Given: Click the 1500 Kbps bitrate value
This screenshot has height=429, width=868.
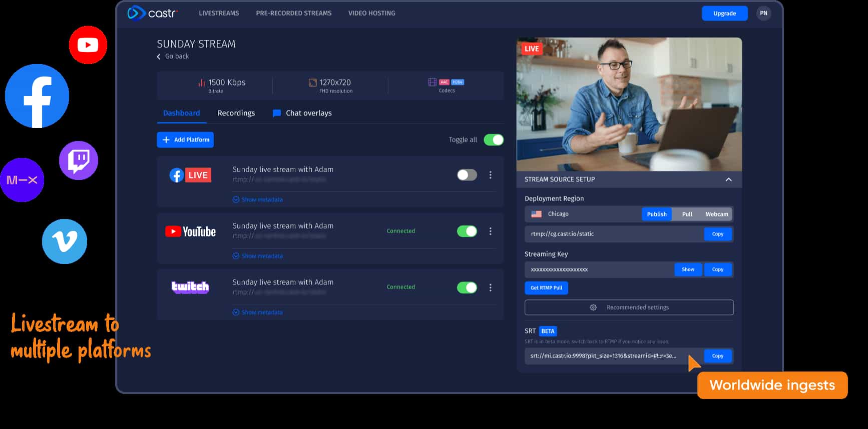Looking at the screenshot, I should 227,82.
